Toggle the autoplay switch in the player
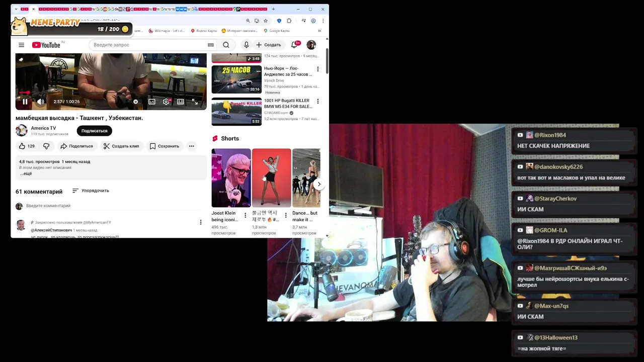Viewport: 644px width, 362px height. click(x=136, y=102)
